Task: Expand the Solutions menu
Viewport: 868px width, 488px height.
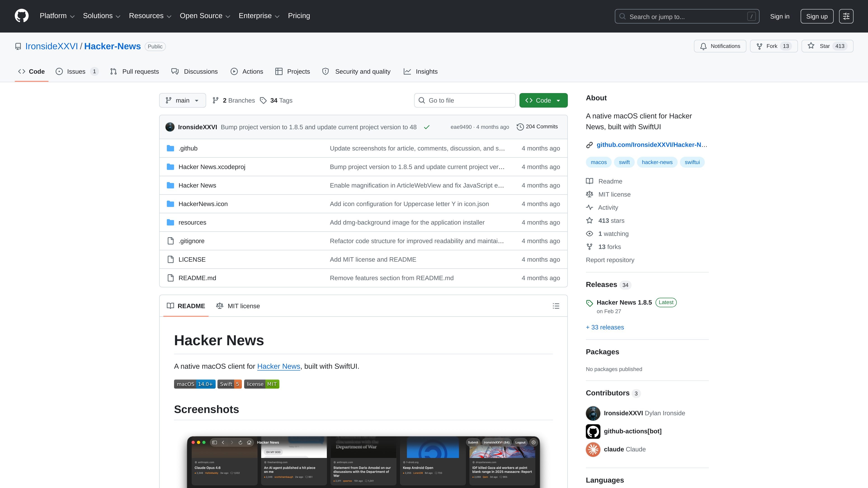Action: point(101,16)
